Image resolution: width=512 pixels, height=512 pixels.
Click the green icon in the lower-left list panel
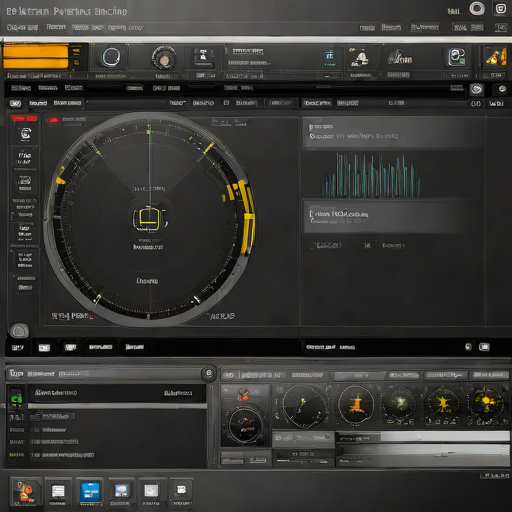pyautogui.click(x=17, y=398)
